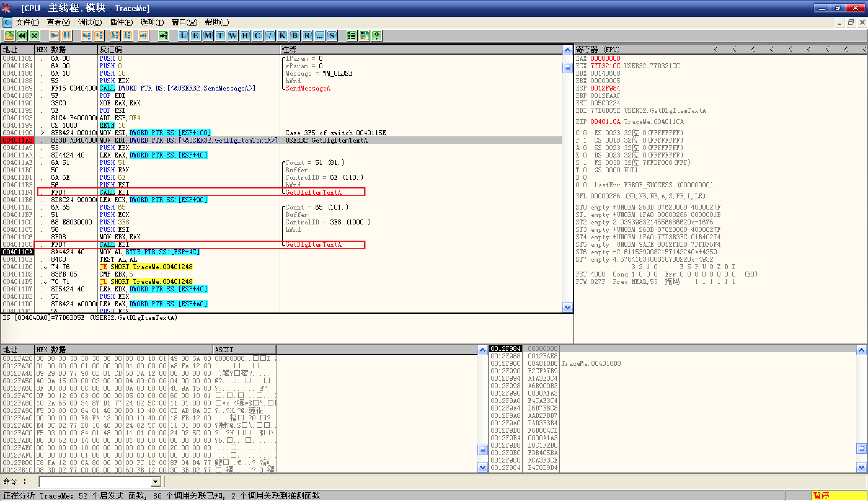Open the Call stack K button

[x=282, y=35]
